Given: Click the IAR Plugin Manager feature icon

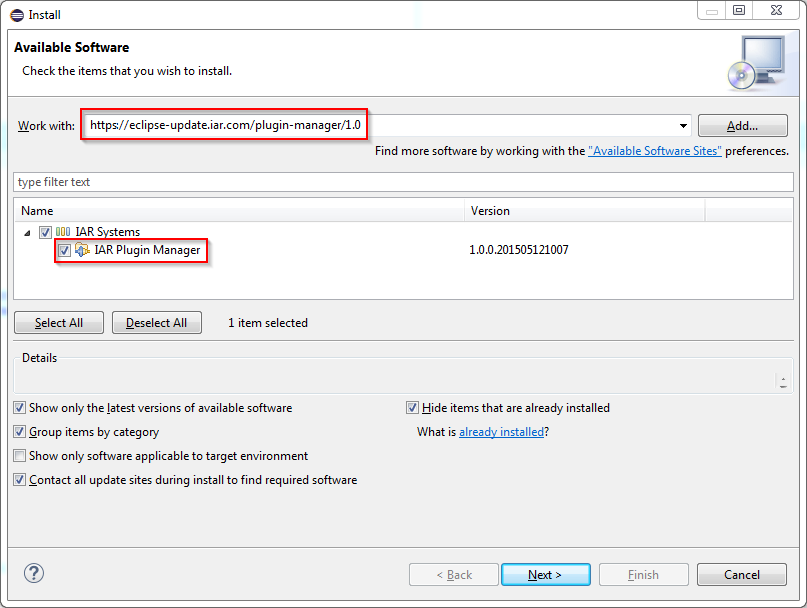Looking at the screenshot, I should click(x=82, y=250).
